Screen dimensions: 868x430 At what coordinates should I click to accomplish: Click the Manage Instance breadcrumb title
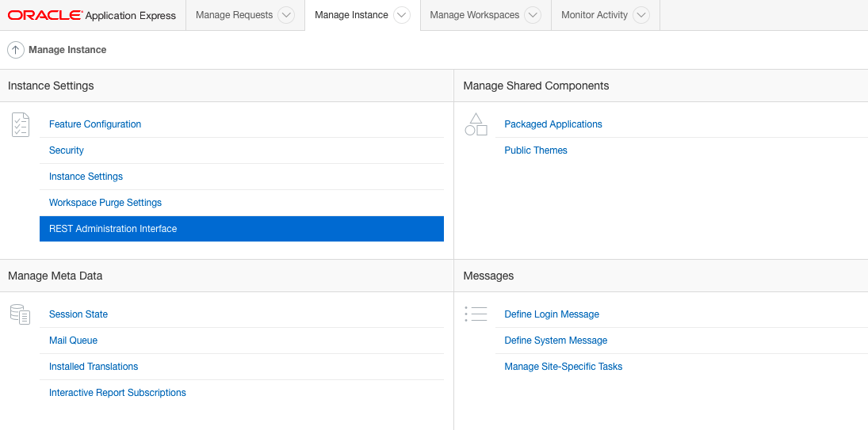pyautogui.click(x=67, y=50)
